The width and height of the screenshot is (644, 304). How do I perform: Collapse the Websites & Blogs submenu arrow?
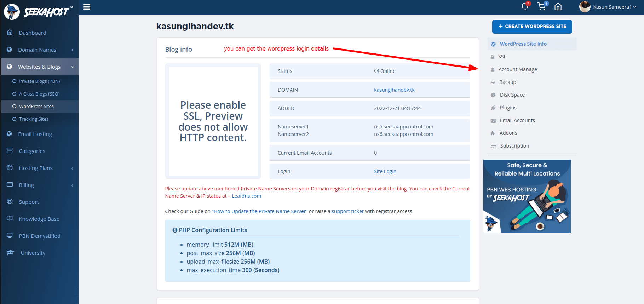(x=73, y=67)
